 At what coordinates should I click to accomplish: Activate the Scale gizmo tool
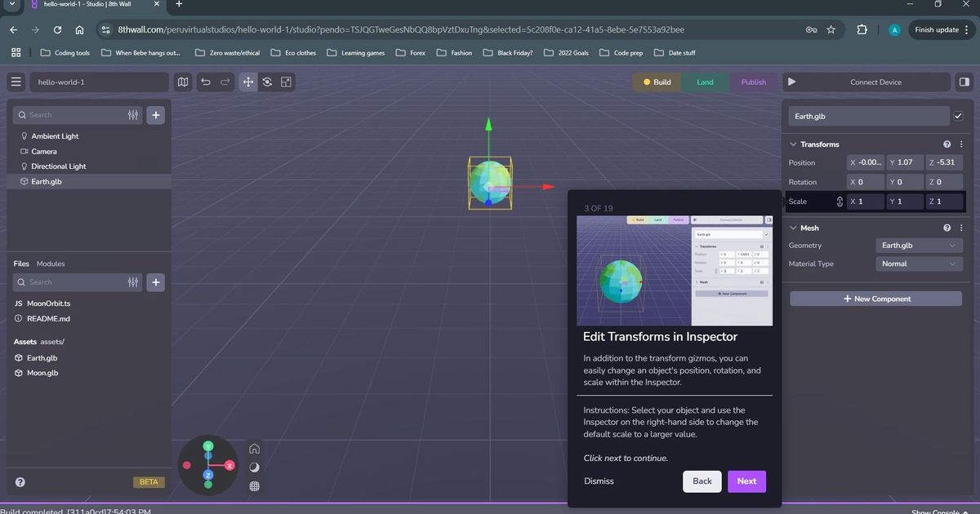click(286, 82)
